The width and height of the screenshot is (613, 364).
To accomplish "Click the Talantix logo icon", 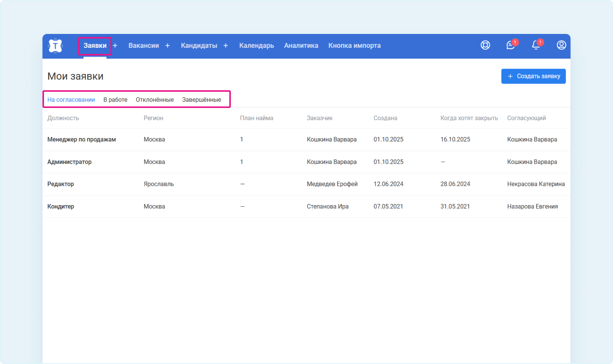I will (x=55, y=46).
